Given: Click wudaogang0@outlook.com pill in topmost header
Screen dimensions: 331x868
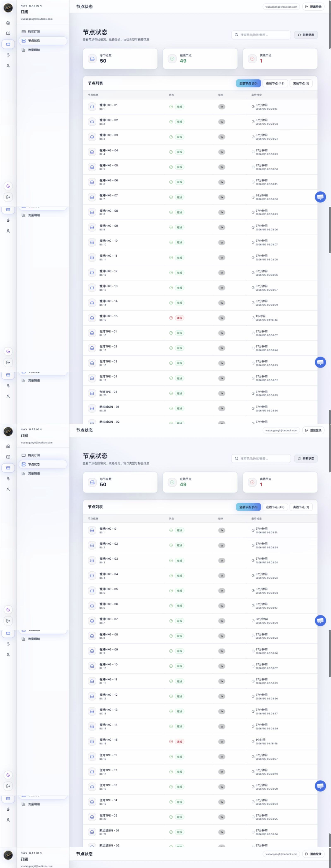Looking at the screenshot, I should [281, 7].
